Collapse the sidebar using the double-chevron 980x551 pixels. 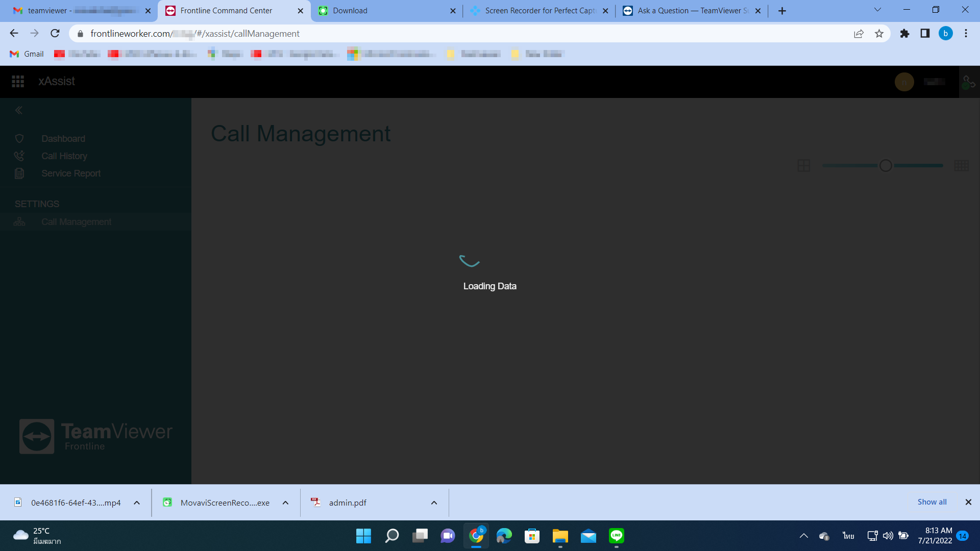pyautogui.click(x=19, y=110)
